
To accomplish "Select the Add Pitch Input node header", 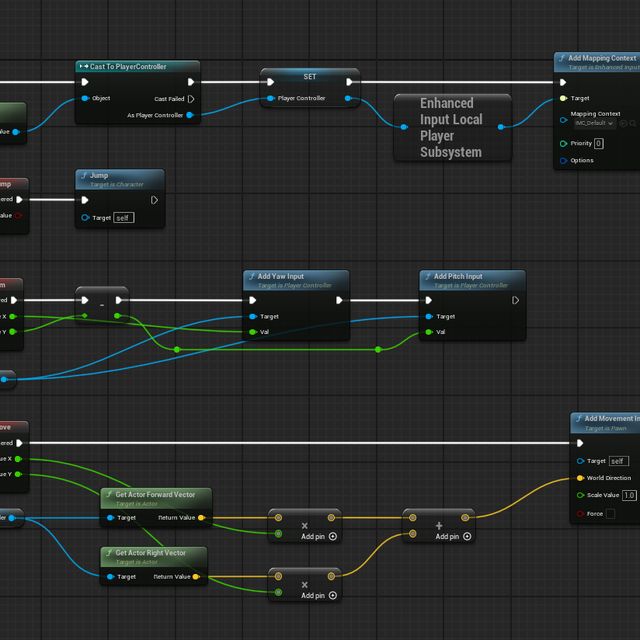I will pos(473,280).
